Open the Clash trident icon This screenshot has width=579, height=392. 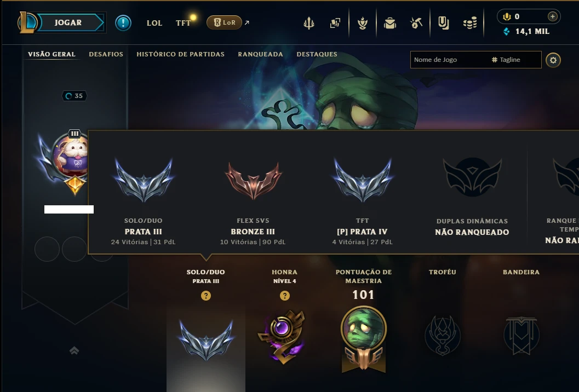[x=309, y=23]
